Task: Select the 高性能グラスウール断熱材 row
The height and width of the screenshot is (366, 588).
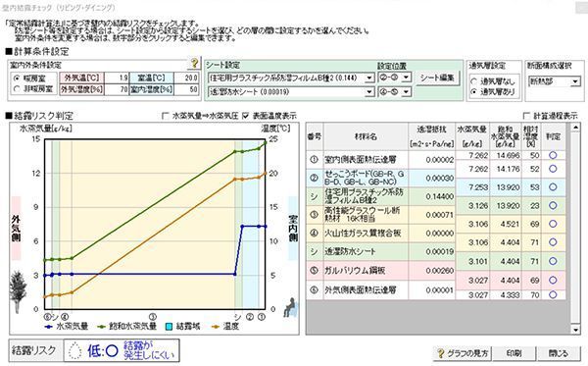Action: pos(380,215)
